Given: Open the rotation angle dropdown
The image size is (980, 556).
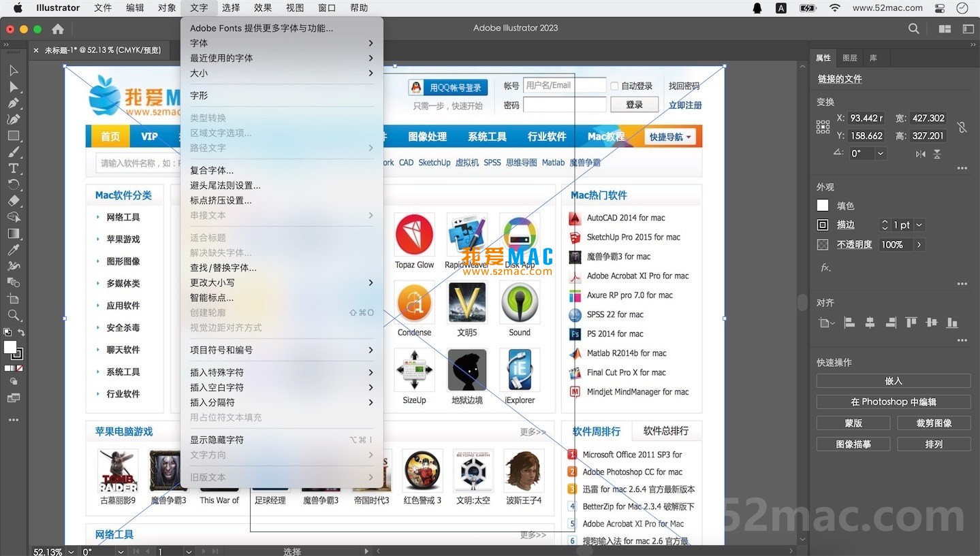Looking at the screenshot, I should click(x=881, y=154).
